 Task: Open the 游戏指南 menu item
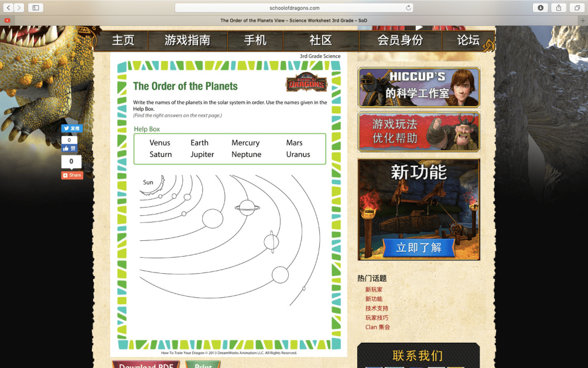187,40
